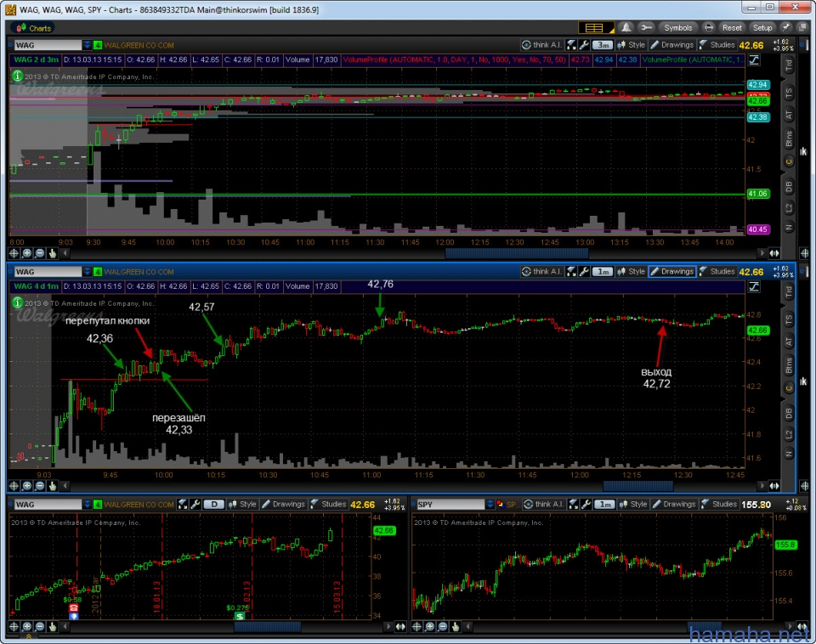Viewport: 816px width, 644px height.
Task: Toggle the L2 side tab on WAG 1m chart
Action: pos(789,435)
